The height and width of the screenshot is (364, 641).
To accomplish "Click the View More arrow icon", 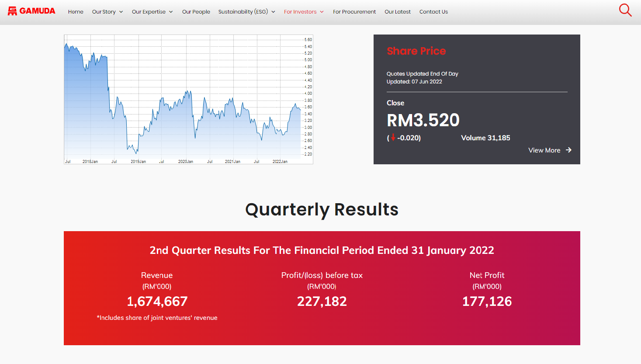I will point(568,150).
